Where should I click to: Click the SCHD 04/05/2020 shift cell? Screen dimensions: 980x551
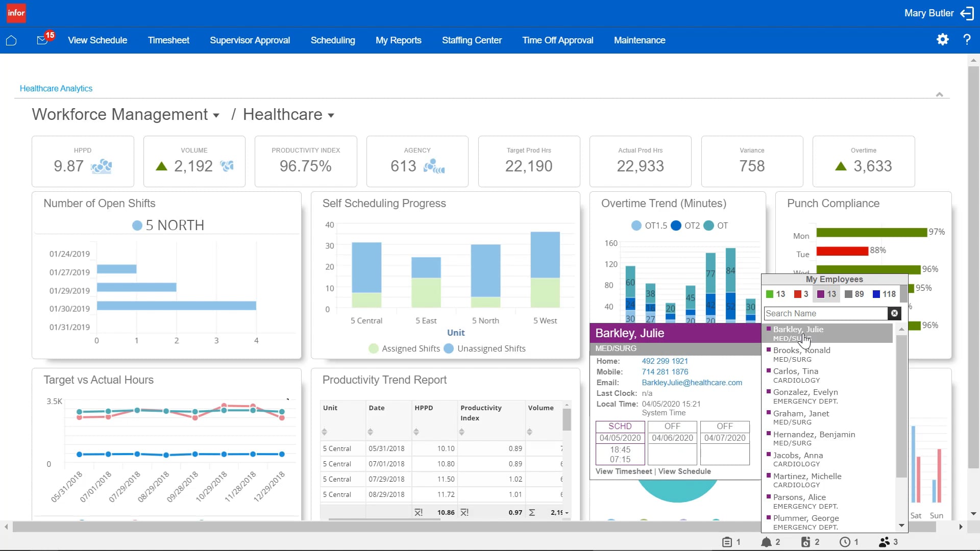coord(620,443)
